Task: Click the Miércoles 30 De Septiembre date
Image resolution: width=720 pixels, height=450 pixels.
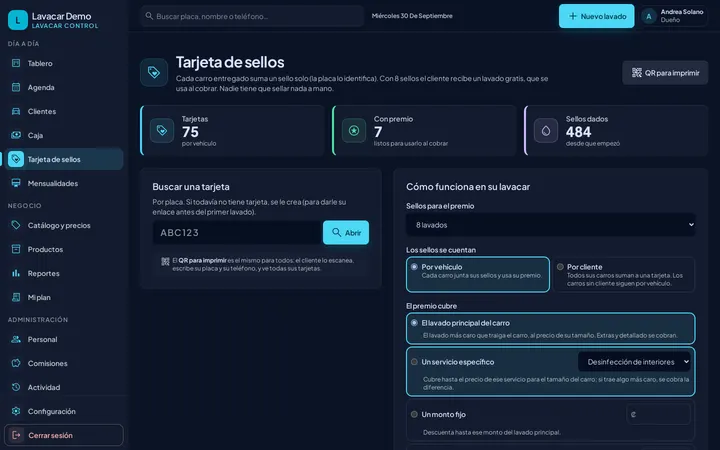Action: (x=412, y=16)
